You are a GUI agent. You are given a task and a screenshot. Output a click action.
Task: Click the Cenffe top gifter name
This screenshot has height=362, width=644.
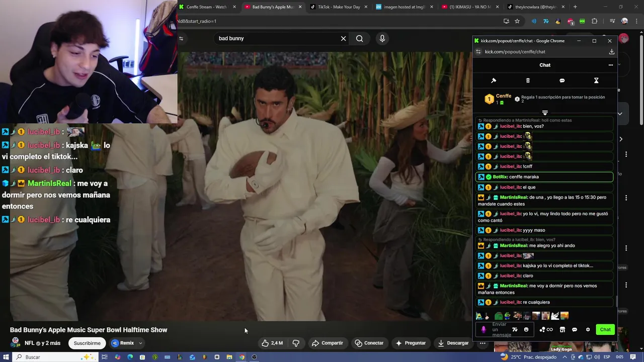click(504, 96)
